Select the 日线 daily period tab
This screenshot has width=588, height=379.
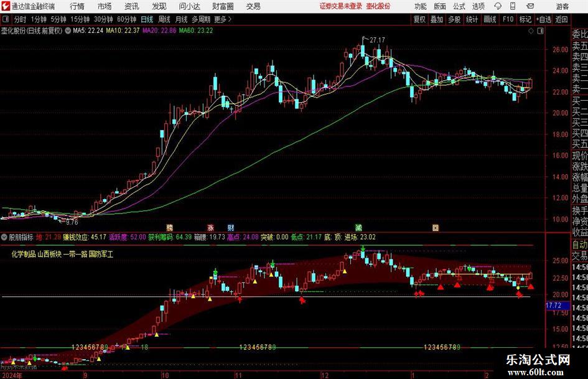coord(147,19)
